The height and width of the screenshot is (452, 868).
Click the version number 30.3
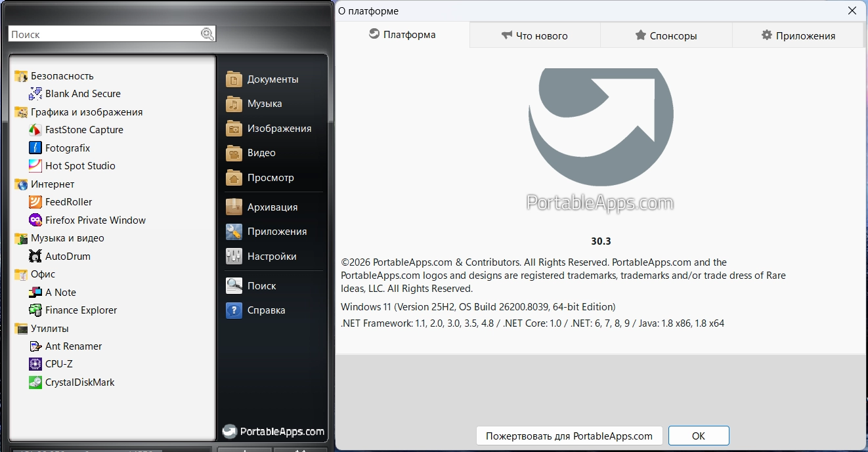coord(601,241)
